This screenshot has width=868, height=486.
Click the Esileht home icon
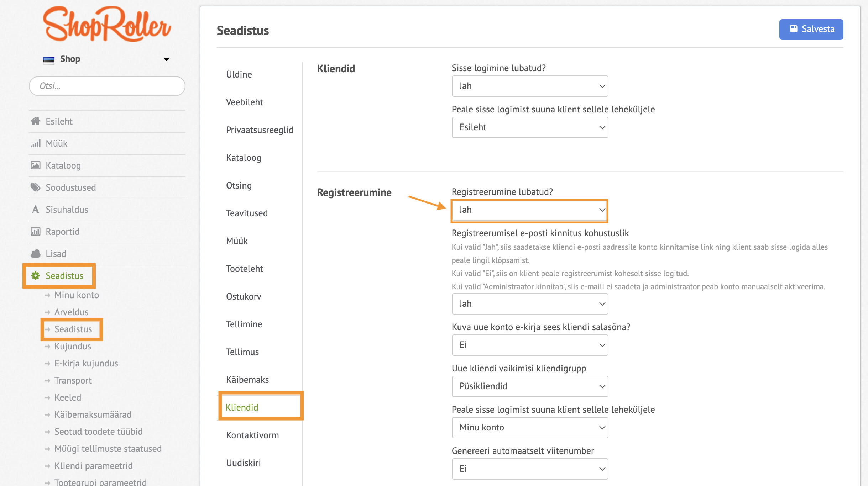35,121
